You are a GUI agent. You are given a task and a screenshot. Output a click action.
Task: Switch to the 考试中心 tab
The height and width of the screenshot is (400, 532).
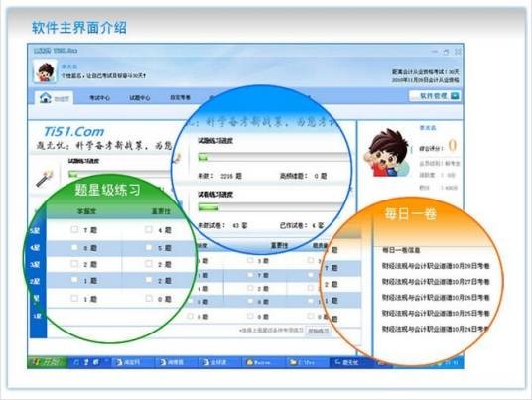(x=99, y=98)
